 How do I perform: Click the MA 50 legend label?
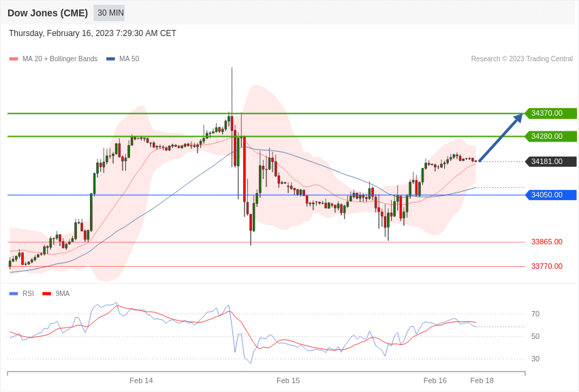click(x=129, y=59)
